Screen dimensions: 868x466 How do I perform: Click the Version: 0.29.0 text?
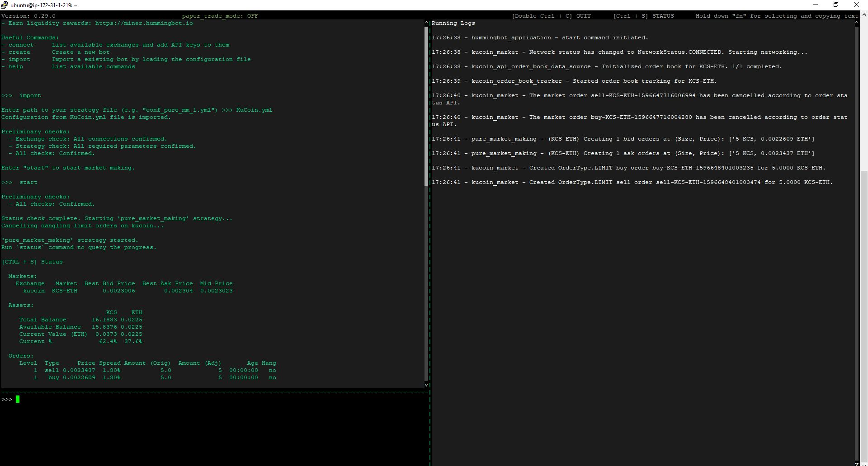point(28,16)
